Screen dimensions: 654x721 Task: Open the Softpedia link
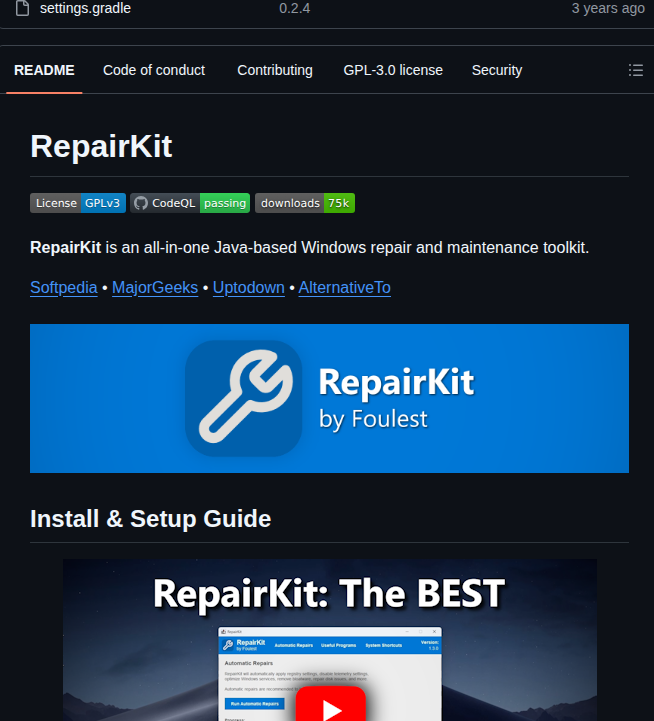coord(63,288)
